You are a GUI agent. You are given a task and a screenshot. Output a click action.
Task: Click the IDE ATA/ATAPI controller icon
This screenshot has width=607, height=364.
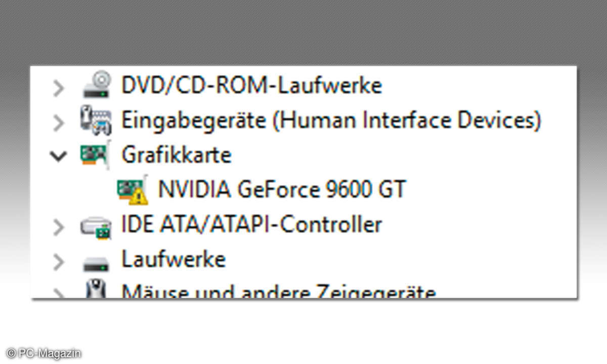pyautogui.click(x=96, y=225)
